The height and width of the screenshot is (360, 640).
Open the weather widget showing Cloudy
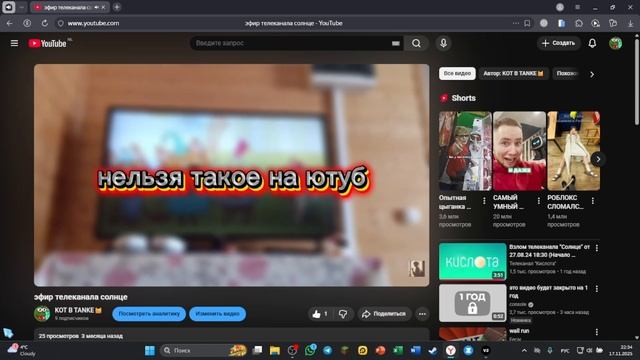(20, 350)
